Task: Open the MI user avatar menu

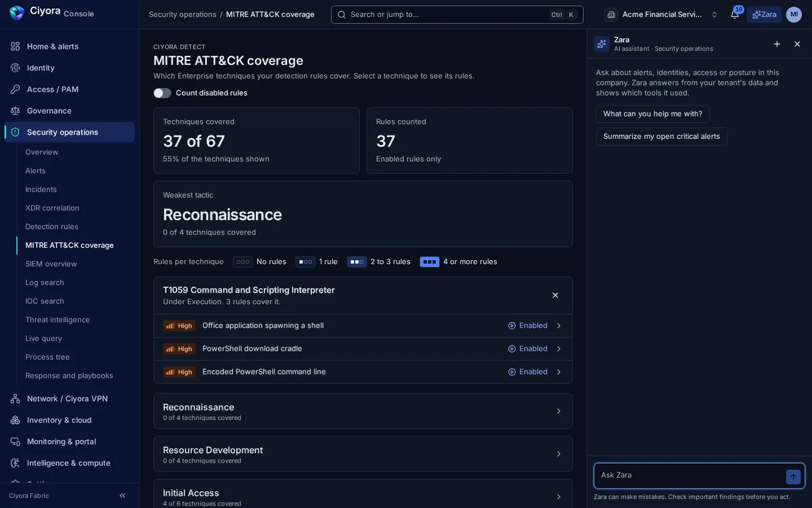Action: 794,14
